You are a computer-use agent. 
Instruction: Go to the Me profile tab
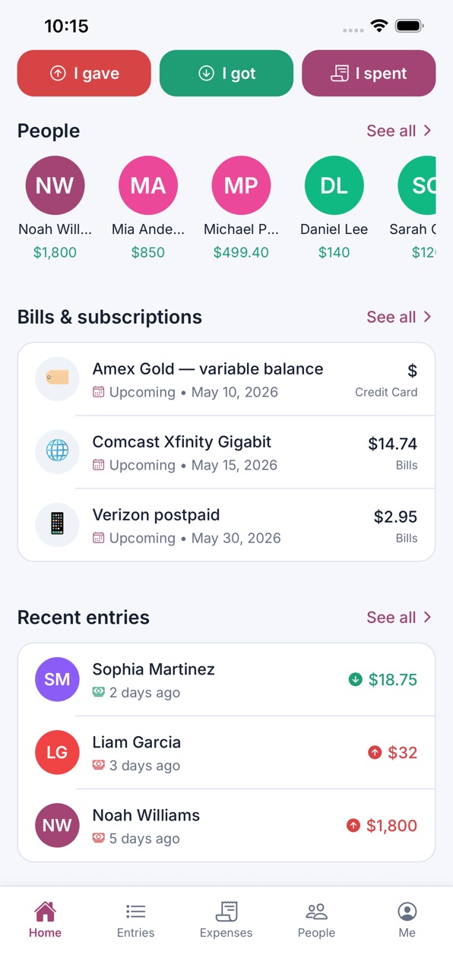[407, 920]
